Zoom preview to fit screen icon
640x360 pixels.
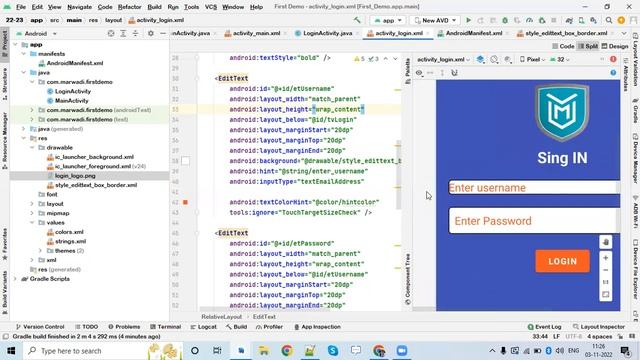click(x=606, y=294)
